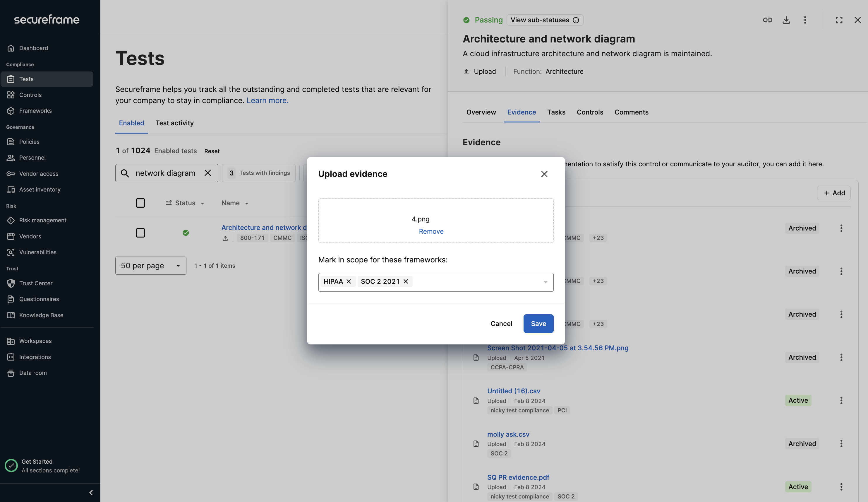The width and height of the screenshot is (868, 502).
Task: Tick the select-all checkbox in the tests table header
Action: click(140, 203)
